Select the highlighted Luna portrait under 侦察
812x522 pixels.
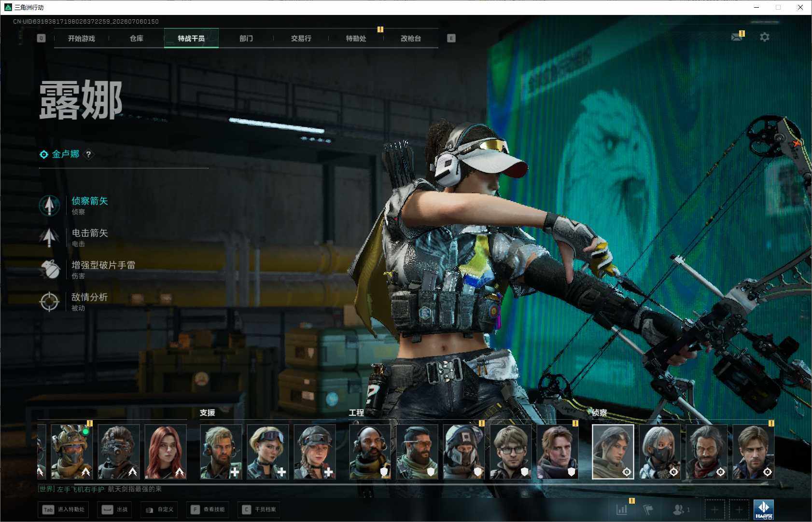[613, 452]
